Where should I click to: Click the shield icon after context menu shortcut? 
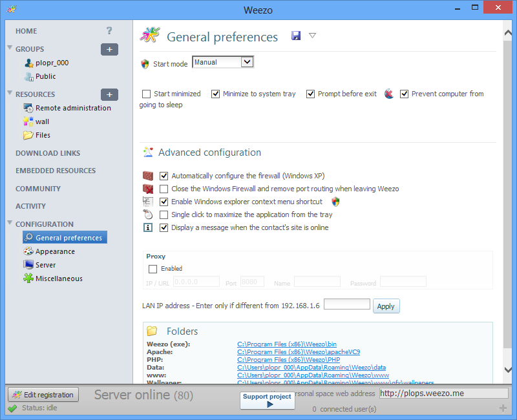coord(335,202)
